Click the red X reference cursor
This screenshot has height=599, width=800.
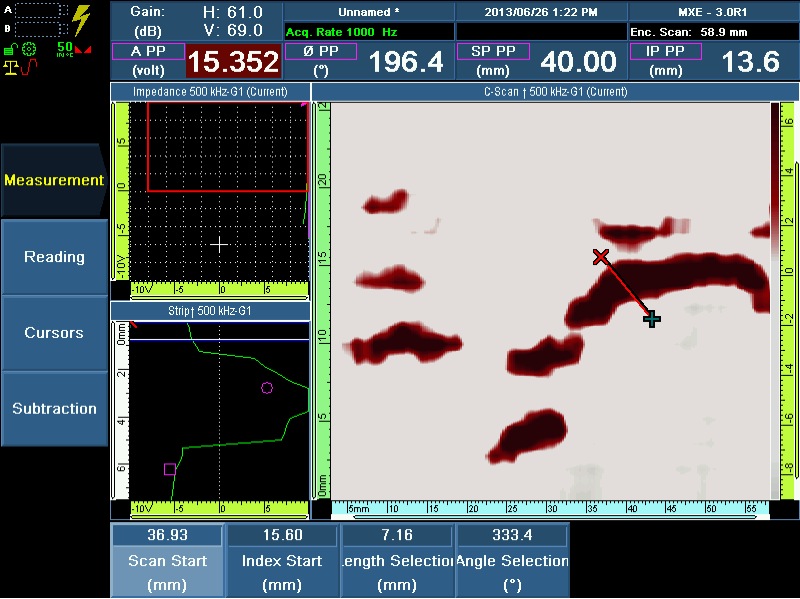tap(601, 257)
